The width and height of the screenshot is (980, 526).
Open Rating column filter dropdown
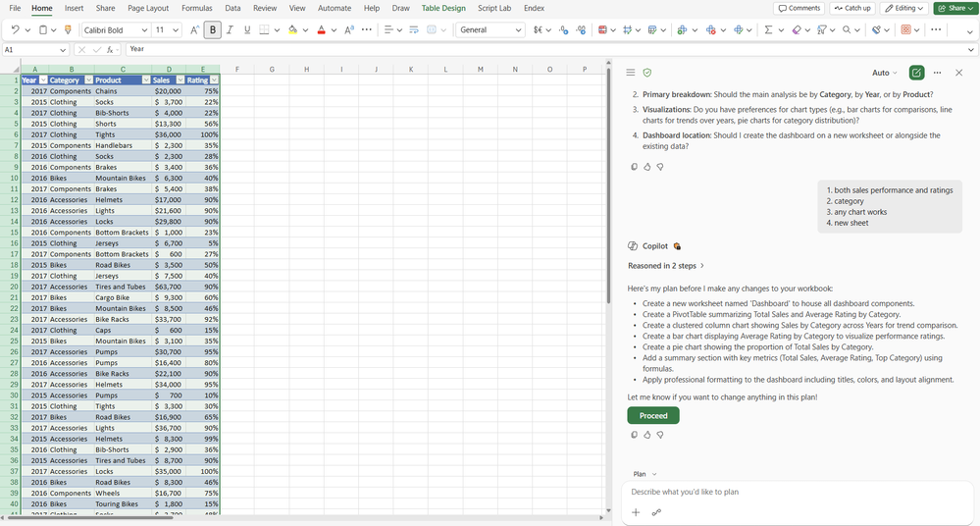[215, 80]
